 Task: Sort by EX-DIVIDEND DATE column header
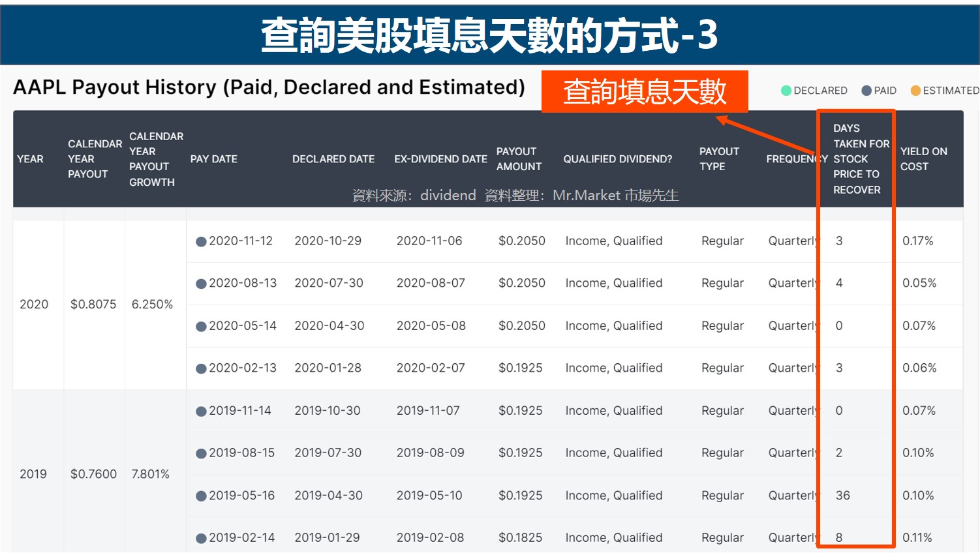coord(440,159)
